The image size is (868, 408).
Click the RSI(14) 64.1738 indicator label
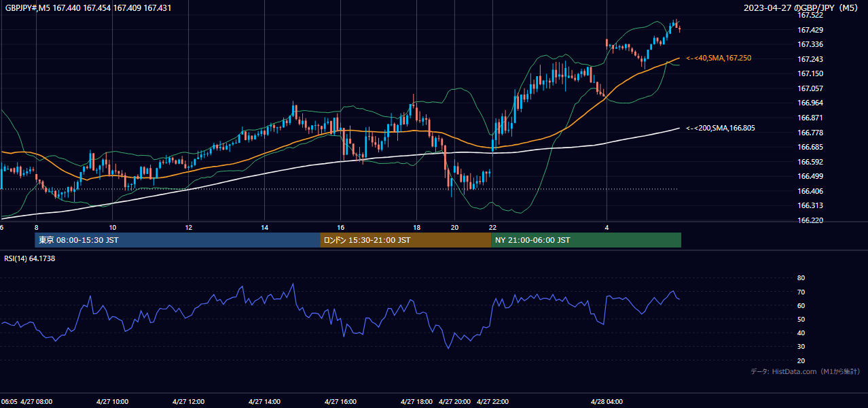[30, 258]
